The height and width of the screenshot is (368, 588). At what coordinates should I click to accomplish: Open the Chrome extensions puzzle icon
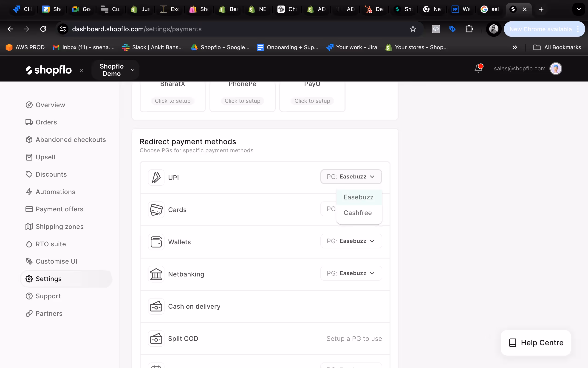tap(469, 29)
